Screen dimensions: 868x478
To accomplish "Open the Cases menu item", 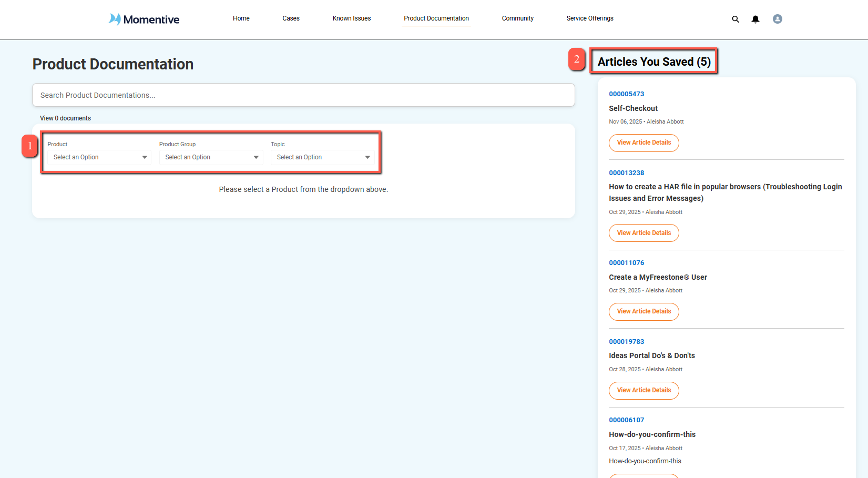I will pos(291,18).
